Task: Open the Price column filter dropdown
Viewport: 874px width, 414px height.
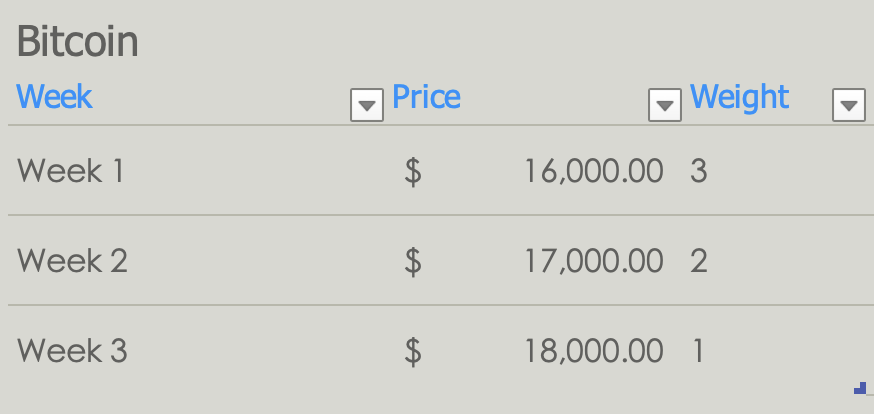Action: click(665, 104)
